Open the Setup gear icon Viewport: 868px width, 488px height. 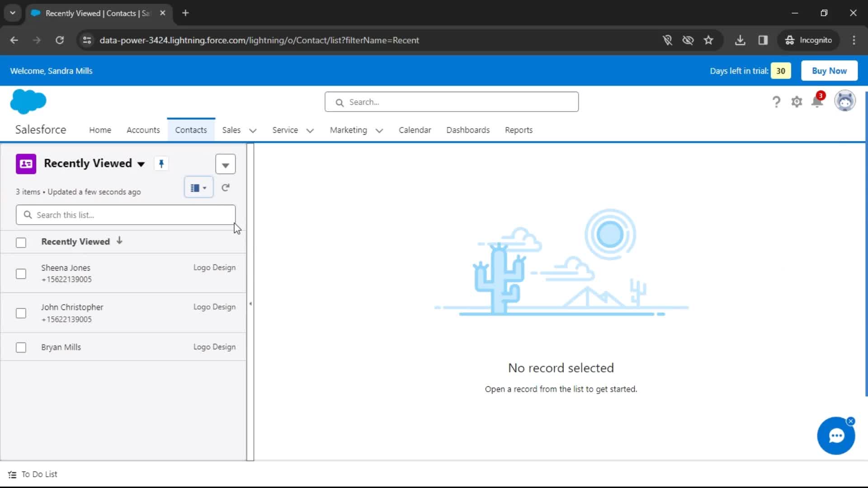pos(797,102)
